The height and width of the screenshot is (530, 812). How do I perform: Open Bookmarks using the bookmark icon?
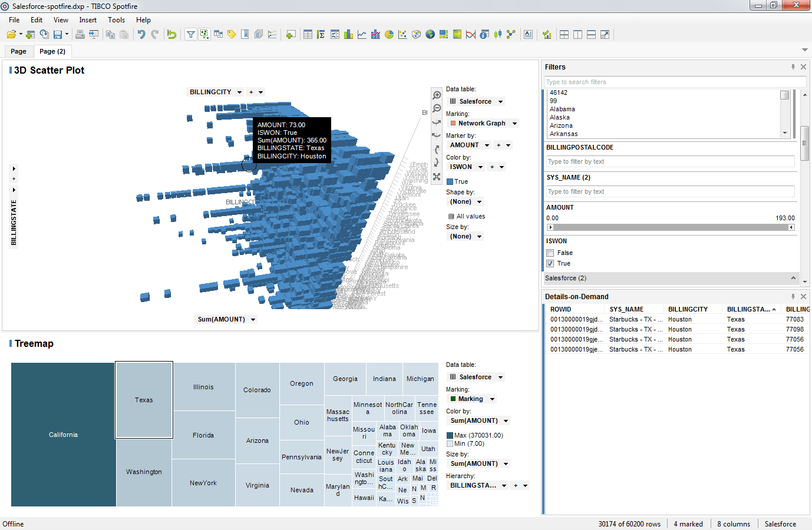click(x=245, y=35)
